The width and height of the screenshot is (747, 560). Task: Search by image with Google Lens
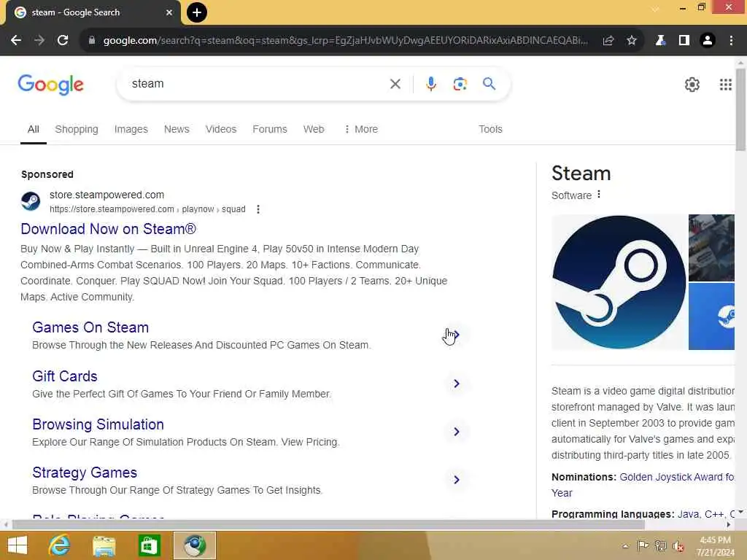coord(460,85)
